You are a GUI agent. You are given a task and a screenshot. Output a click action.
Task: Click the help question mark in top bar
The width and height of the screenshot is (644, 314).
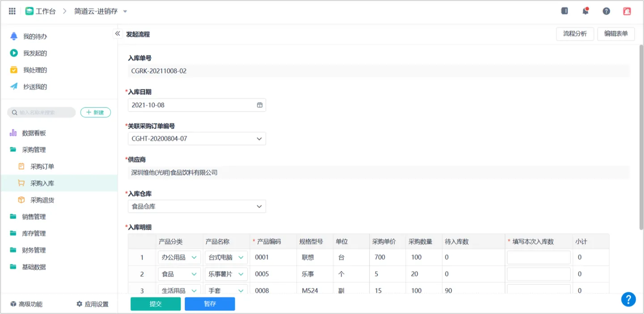point(606,11)
